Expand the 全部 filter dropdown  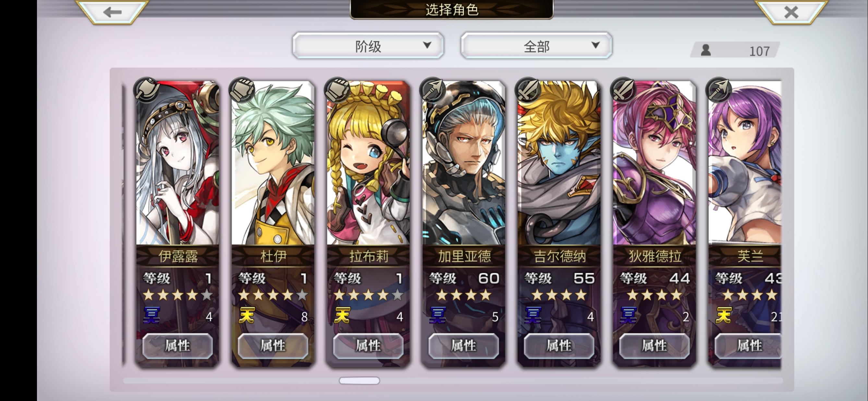click(x=536, y=46)
